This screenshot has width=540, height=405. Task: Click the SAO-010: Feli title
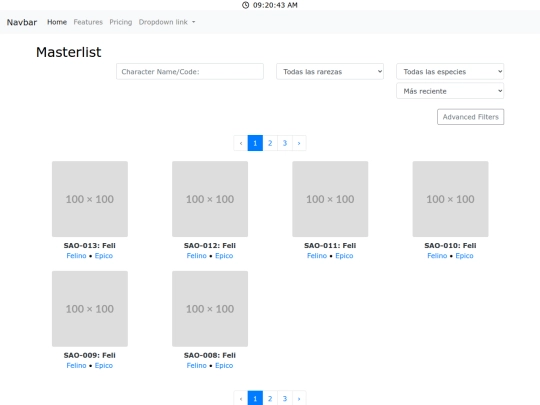click(450, 246)
